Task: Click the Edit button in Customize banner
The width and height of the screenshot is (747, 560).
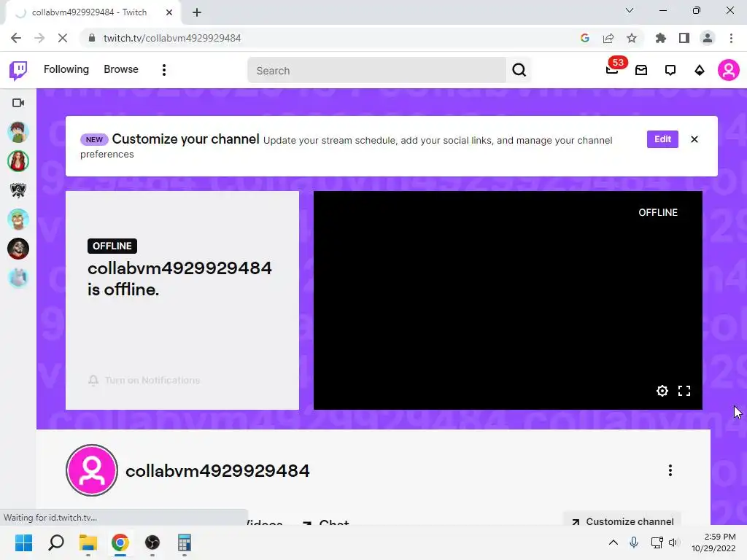Action: (662, 139)
